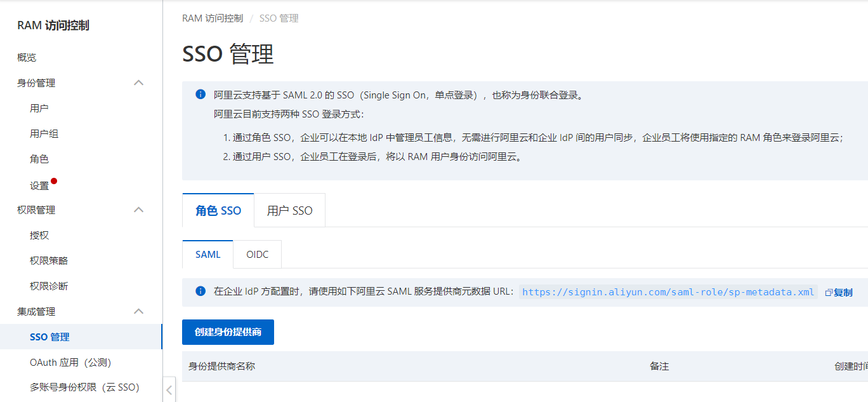The height and width of the screenshot is (402, 868).
Task: Click the info icon beside the IdP configuration note
Action: (201, 291)
